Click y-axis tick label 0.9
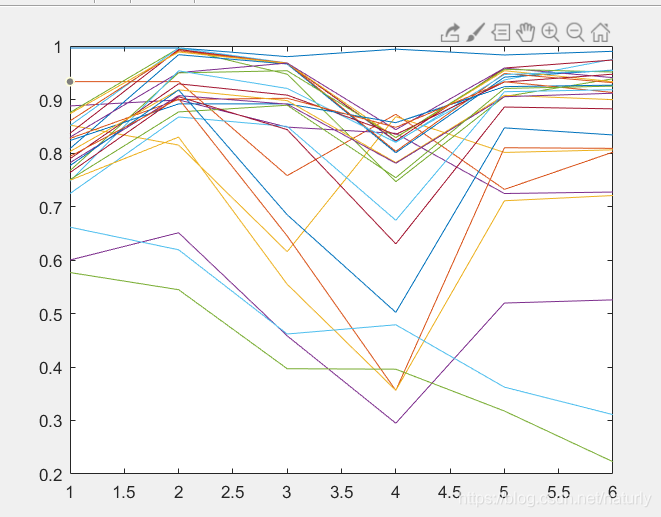 (50, 101)
